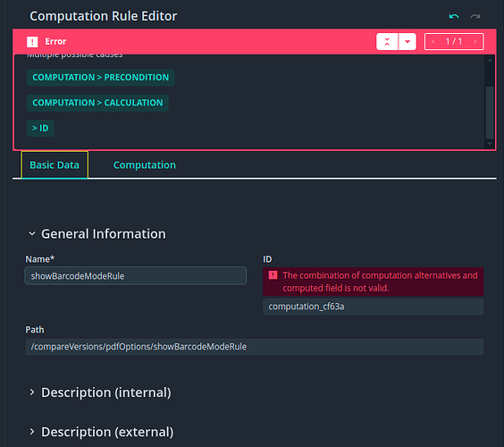Viewport: 504px width, 447px height.
Task: Open the error panel dropdown arrow
Action: [407, 41]
